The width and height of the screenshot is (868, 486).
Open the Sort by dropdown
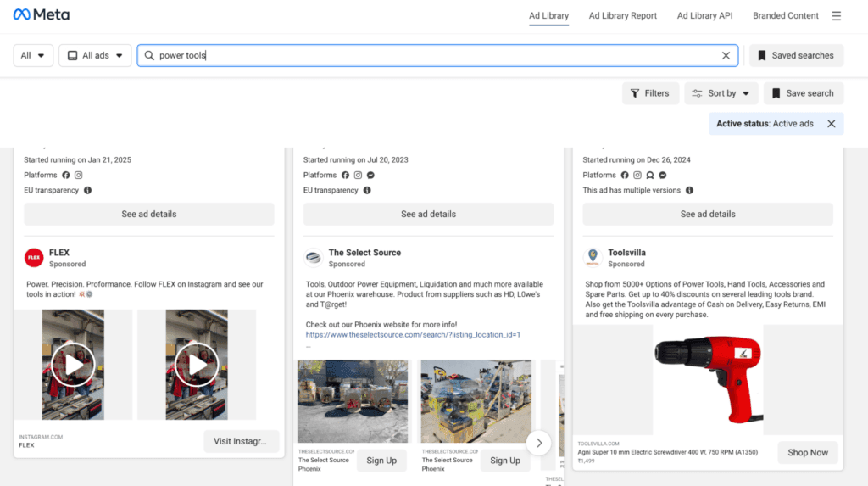pos(721,93)
